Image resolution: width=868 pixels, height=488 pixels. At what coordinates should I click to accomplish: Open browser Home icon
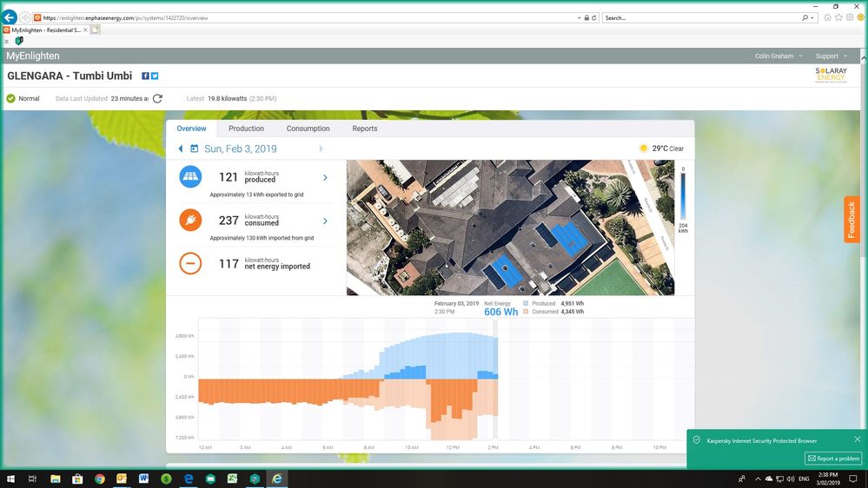[x=827, y=17]
